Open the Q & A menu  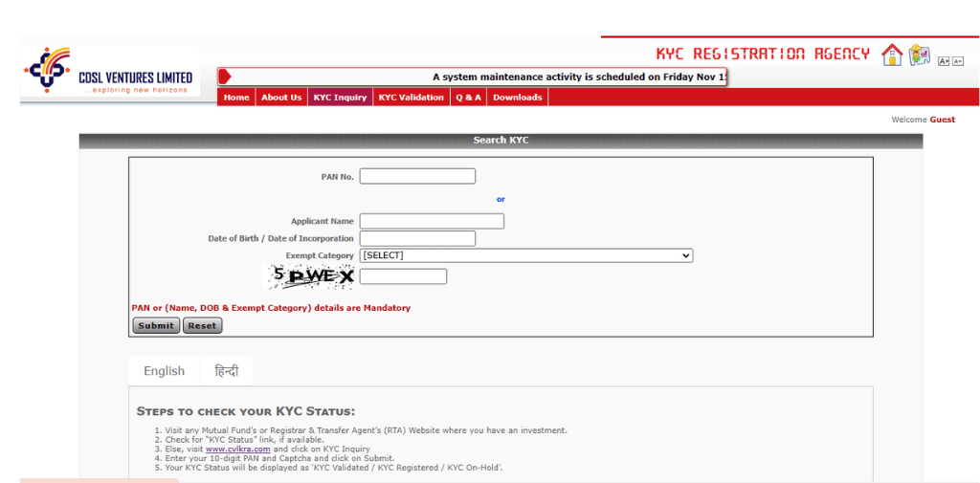[x=468, y=98]
